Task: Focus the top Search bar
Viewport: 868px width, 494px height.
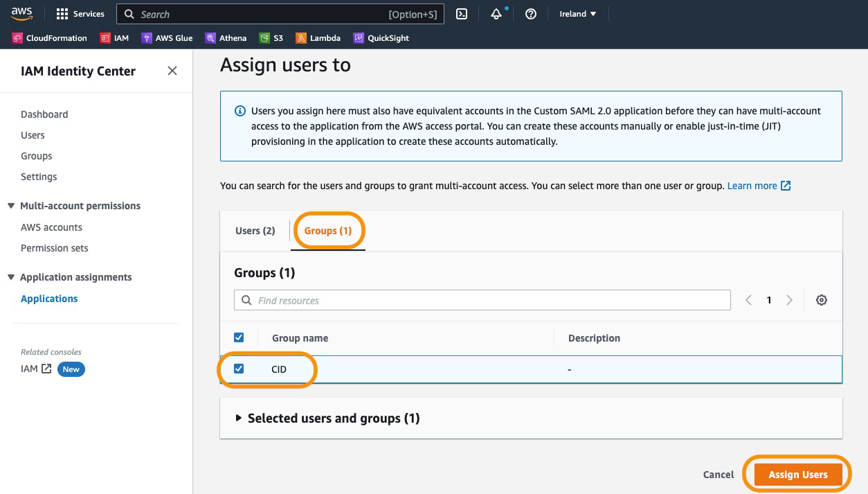Action: click(x=280, y=14)
